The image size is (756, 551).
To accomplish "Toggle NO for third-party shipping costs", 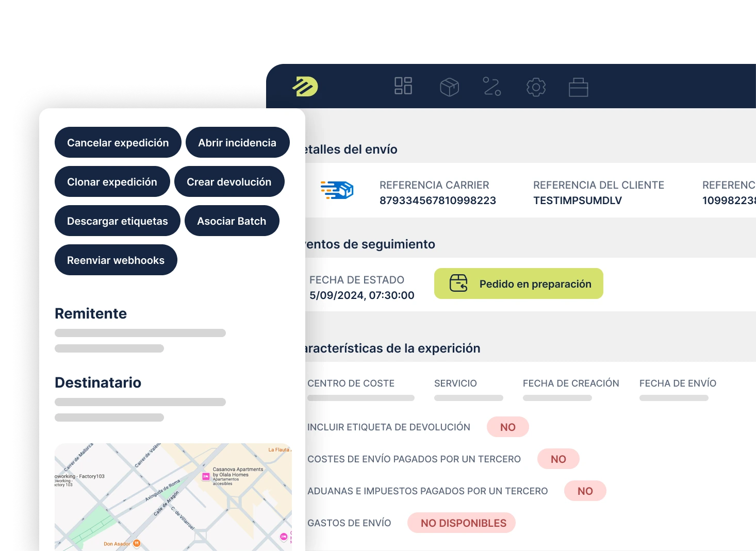I will tap(558, 459).
